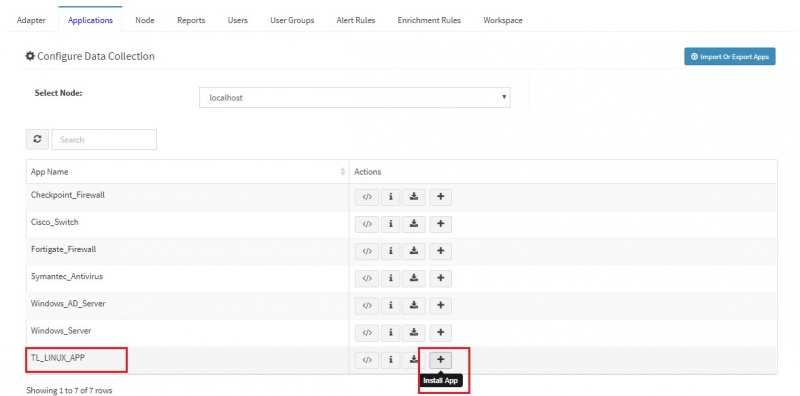
Task: Open the Enrichment Rules tab
Action: tap(429, 20)
